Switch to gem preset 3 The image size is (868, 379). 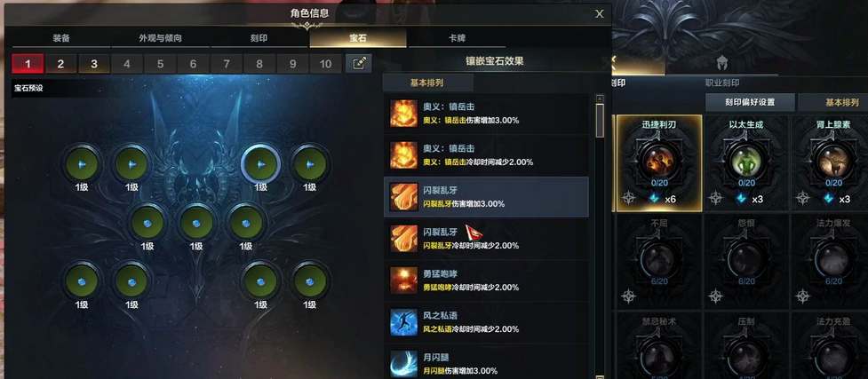click(93, 64)
